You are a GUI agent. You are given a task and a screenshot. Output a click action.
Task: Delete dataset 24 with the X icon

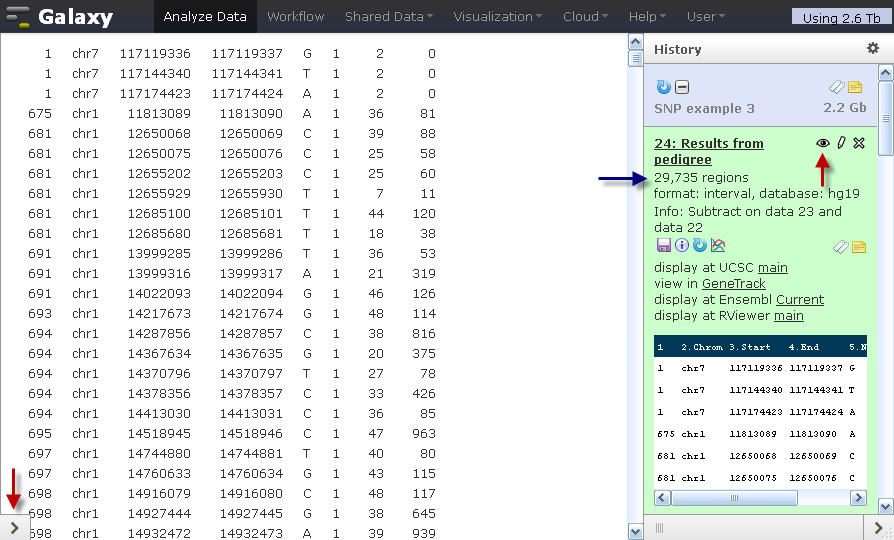859,143
